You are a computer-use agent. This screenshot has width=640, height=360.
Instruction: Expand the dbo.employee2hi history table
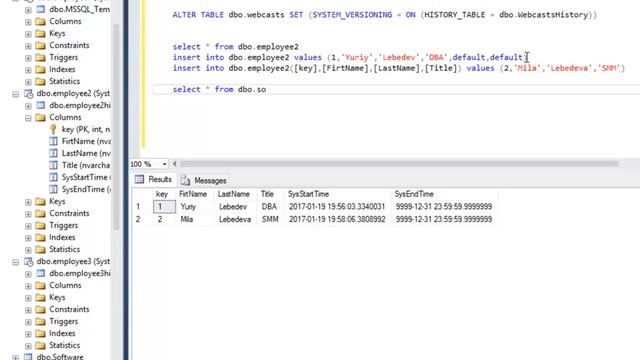28,106
